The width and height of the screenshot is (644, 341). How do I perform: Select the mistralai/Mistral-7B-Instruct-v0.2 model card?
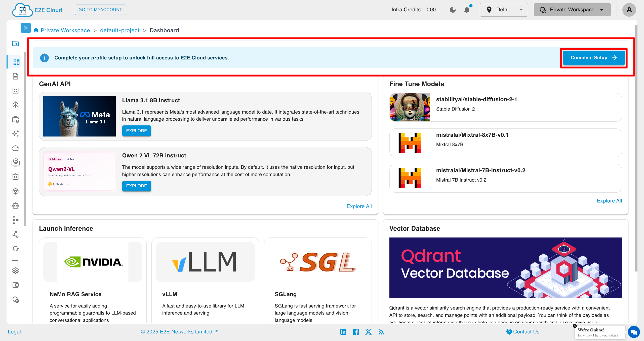pos(506,178)
